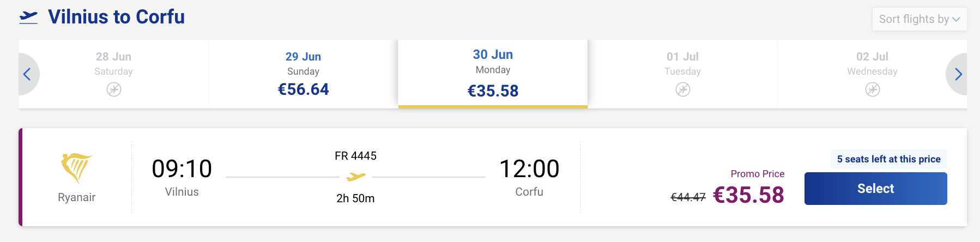Click the €56.64 fare on Sunday

coord(304,89)
